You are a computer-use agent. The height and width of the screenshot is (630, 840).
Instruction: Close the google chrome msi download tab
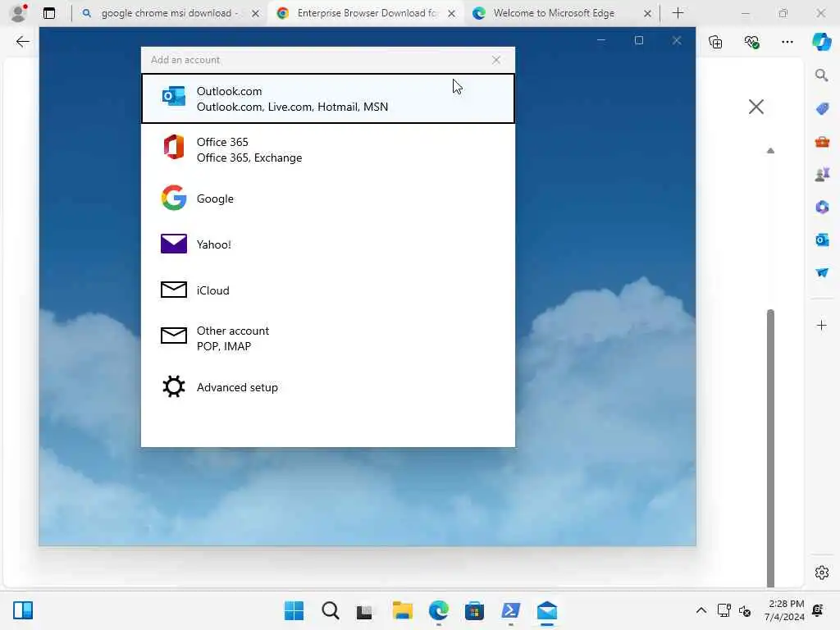pos(256,13)
